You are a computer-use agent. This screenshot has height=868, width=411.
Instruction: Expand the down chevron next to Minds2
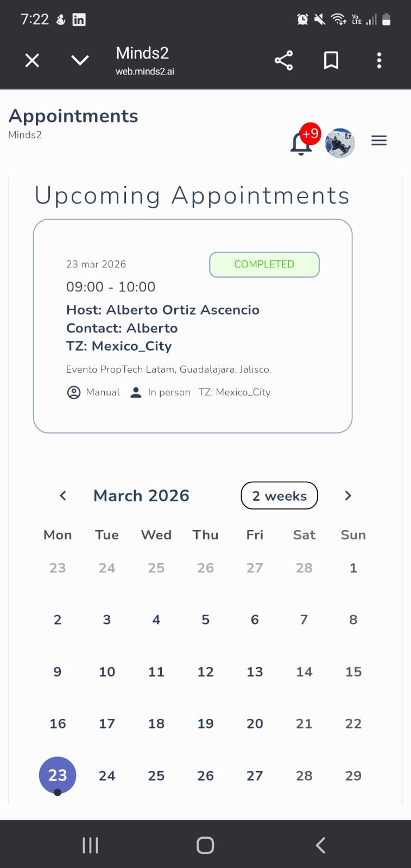[80, 60]
